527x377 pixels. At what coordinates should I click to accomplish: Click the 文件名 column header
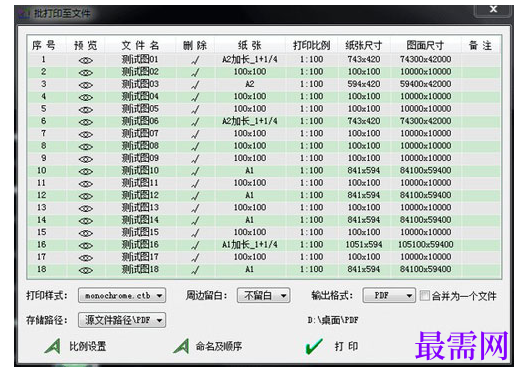coord(140,45)
